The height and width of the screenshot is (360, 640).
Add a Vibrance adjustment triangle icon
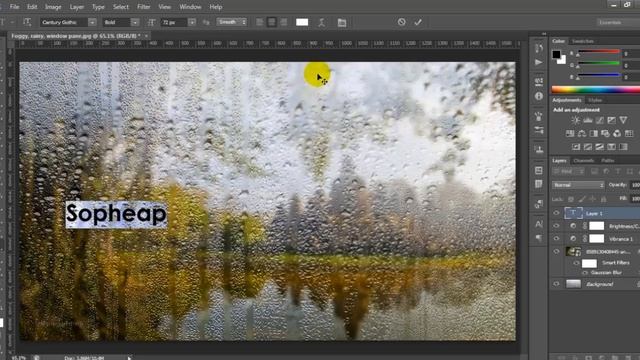tap(623, 120)
